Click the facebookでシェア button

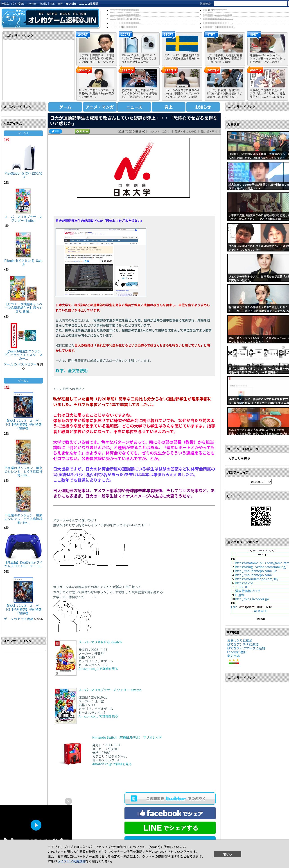pyautogui.click(x=170, y=813)
